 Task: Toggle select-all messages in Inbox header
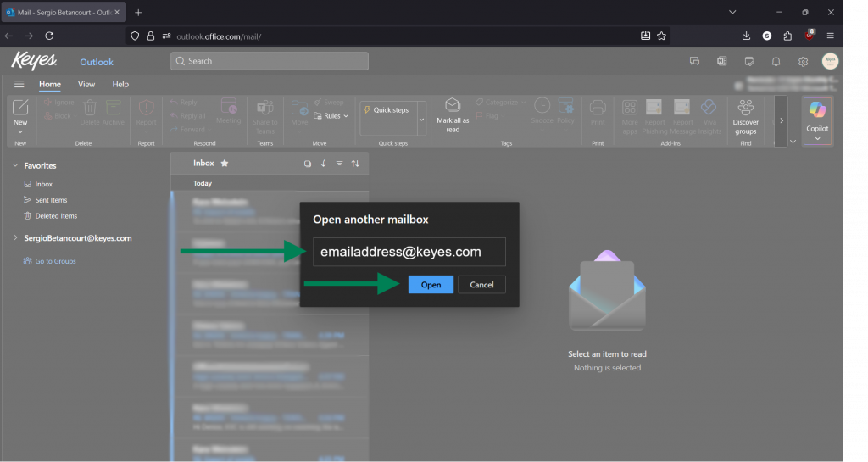(308, 164)
